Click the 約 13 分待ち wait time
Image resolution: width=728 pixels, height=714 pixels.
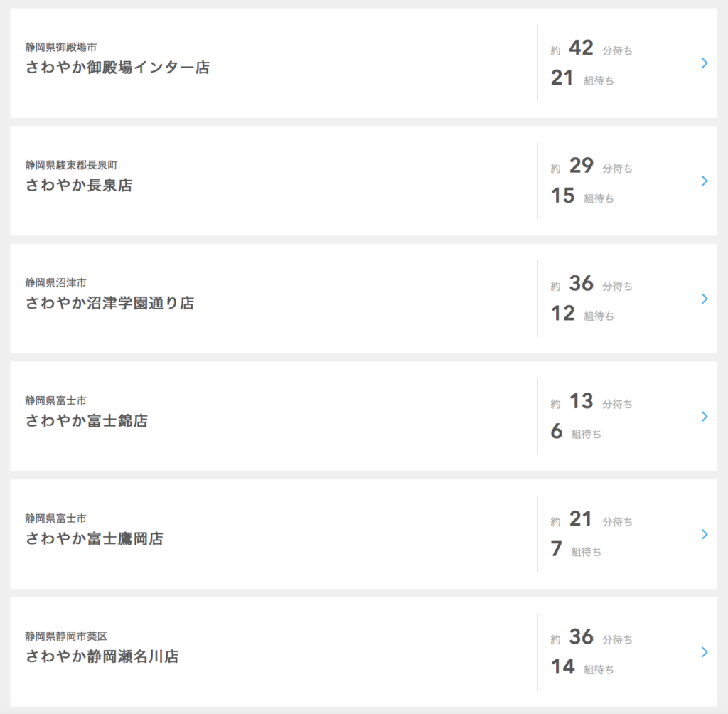point(591,401)
